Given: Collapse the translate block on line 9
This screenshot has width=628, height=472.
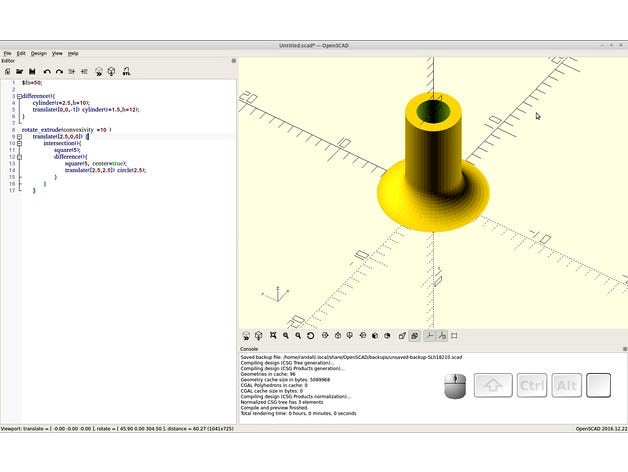Looking at the screenshot, I should [19, 137].
